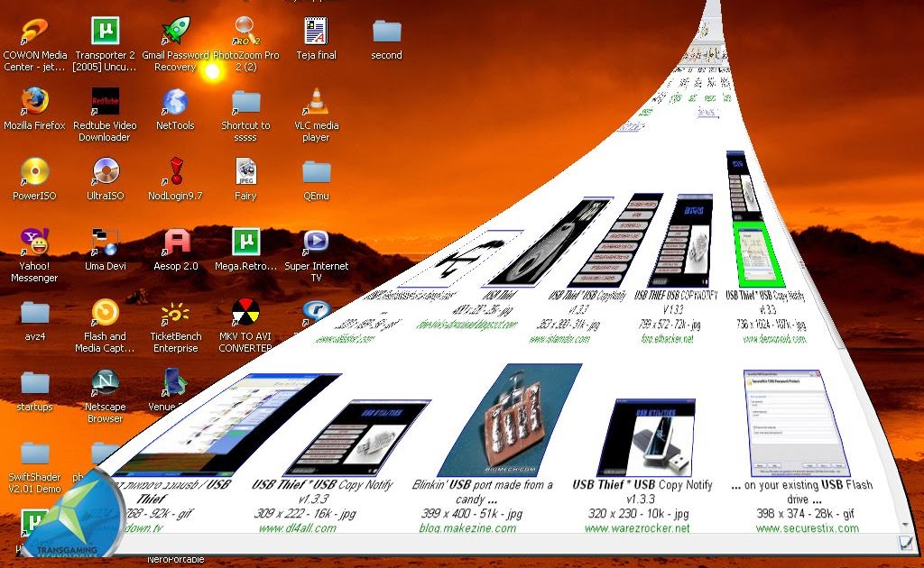Select the Fairy JPEG file icon
The image size is (924, 568).
pos(245,172)
